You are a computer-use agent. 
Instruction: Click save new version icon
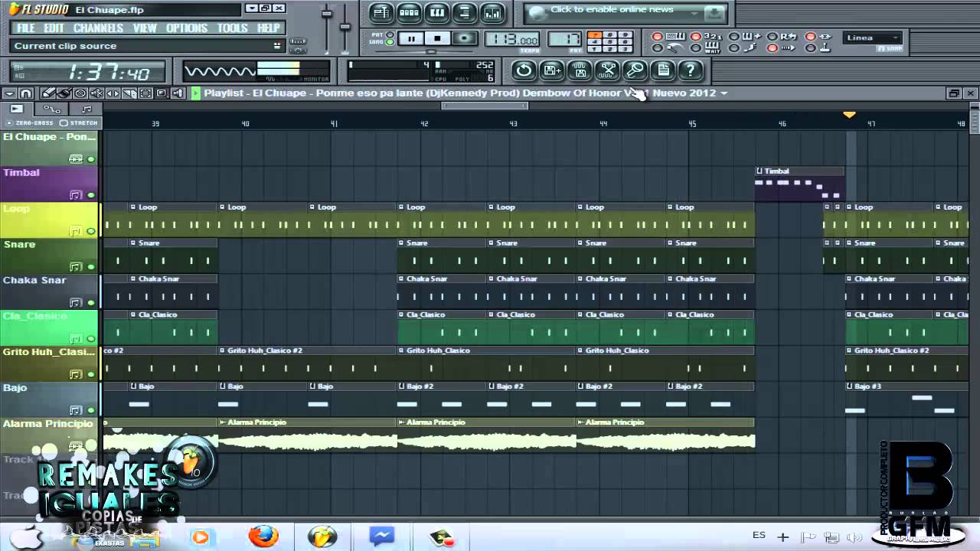coord(551,70)
